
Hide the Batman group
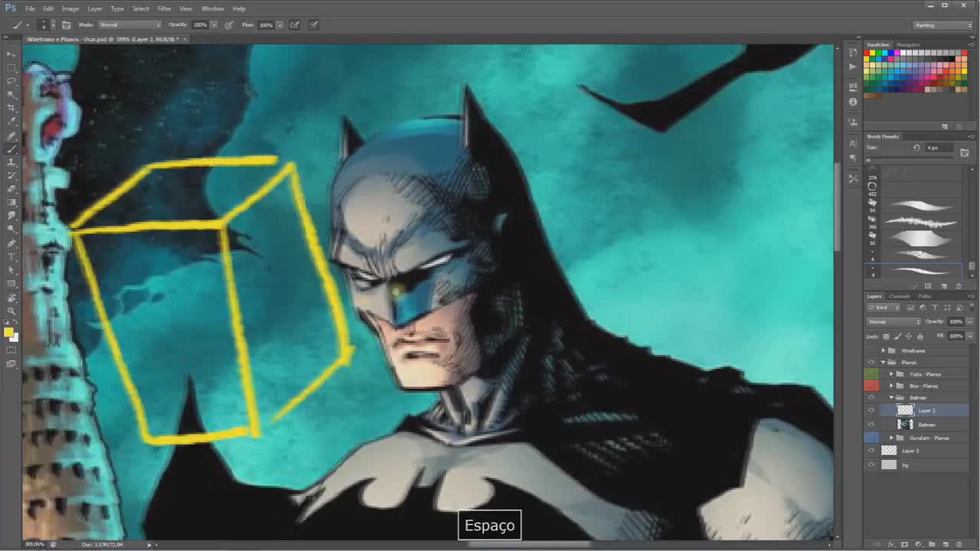pyautogui.click(x=871, y=398)
